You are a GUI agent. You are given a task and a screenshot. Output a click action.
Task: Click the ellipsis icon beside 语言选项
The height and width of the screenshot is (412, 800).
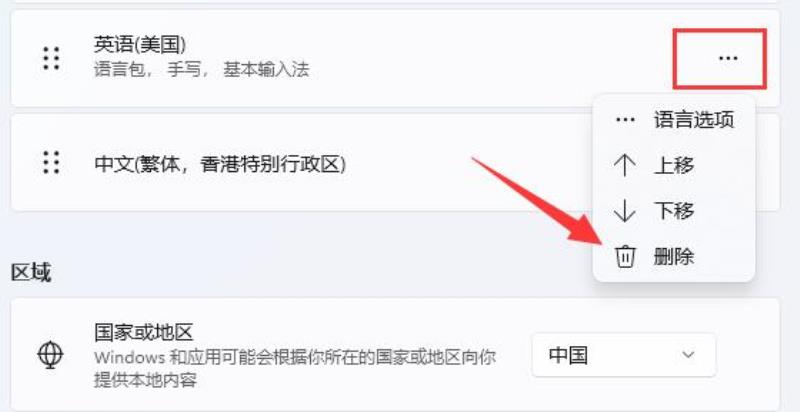pos(625,120)
